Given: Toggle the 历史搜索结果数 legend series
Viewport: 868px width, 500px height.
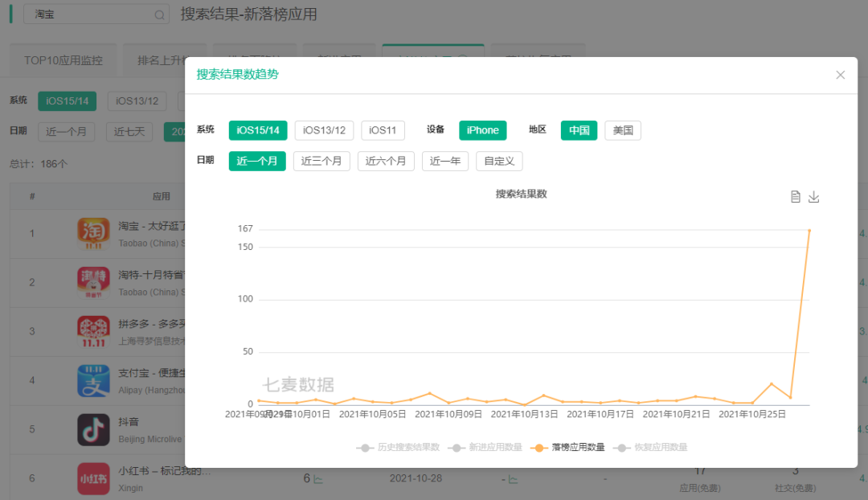Looking at the screenshot, I should pyautogui.click(x=398, y=448).
